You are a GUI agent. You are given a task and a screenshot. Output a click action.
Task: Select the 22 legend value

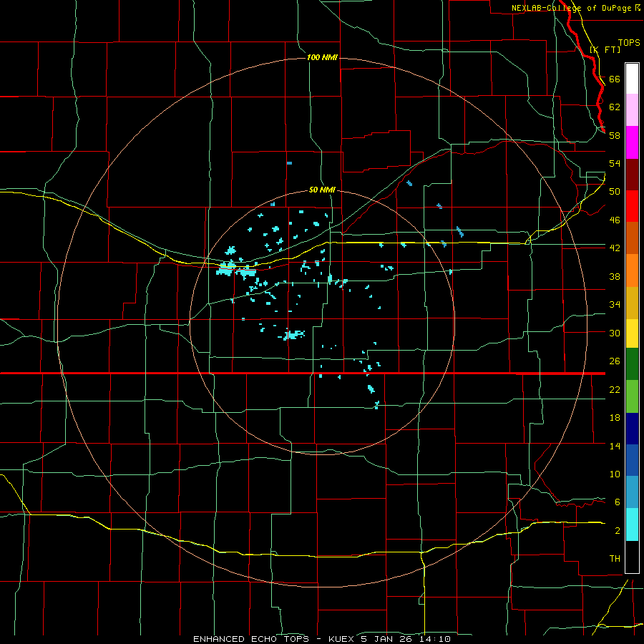[615, 389]
